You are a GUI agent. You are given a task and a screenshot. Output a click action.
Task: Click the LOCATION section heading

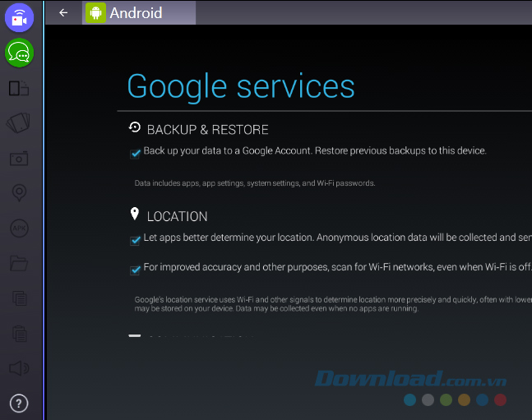coord(177,216)
